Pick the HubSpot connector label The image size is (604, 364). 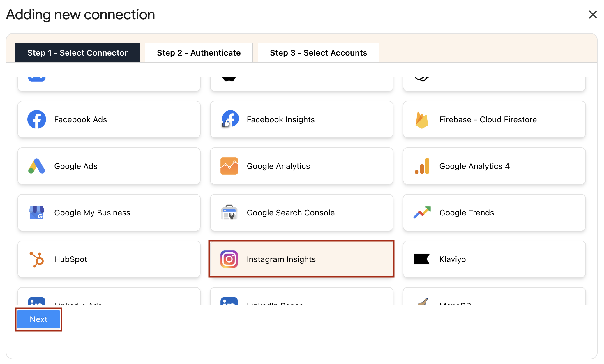(x=71, y=259)
